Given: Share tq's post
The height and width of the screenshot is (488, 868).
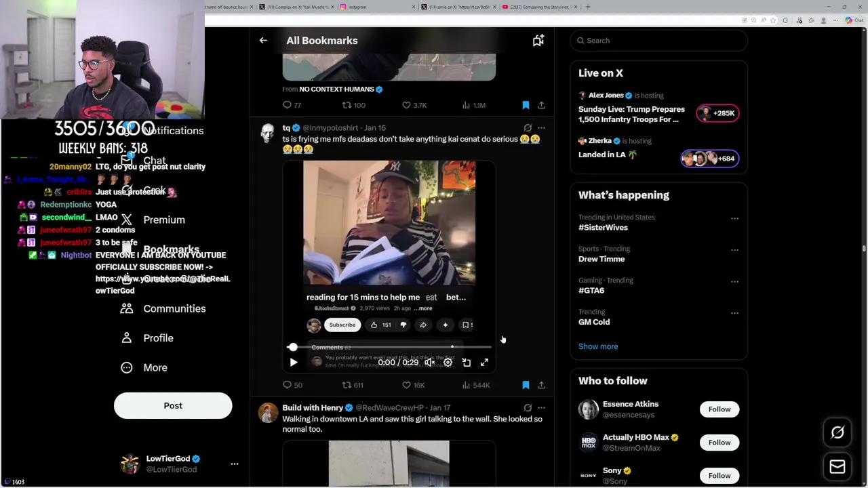Looking at the screenshot, I should tap(541, 385).
